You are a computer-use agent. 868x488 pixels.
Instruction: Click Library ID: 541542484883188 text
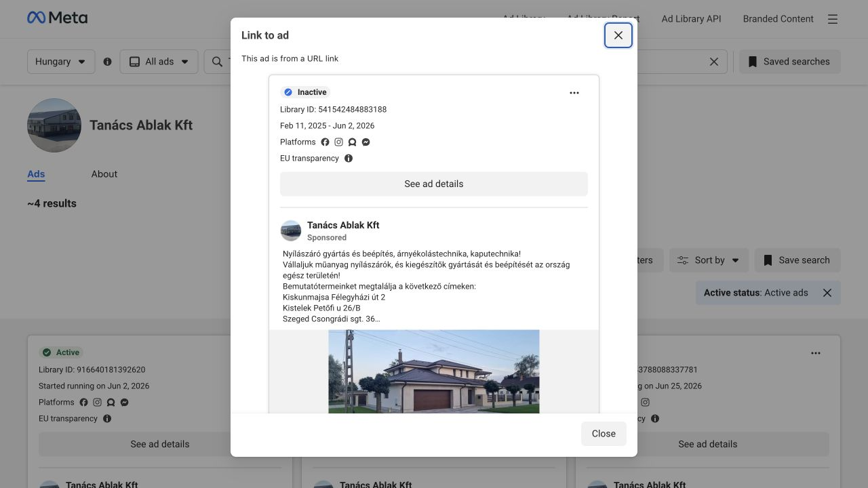click(x=333, y=110)
